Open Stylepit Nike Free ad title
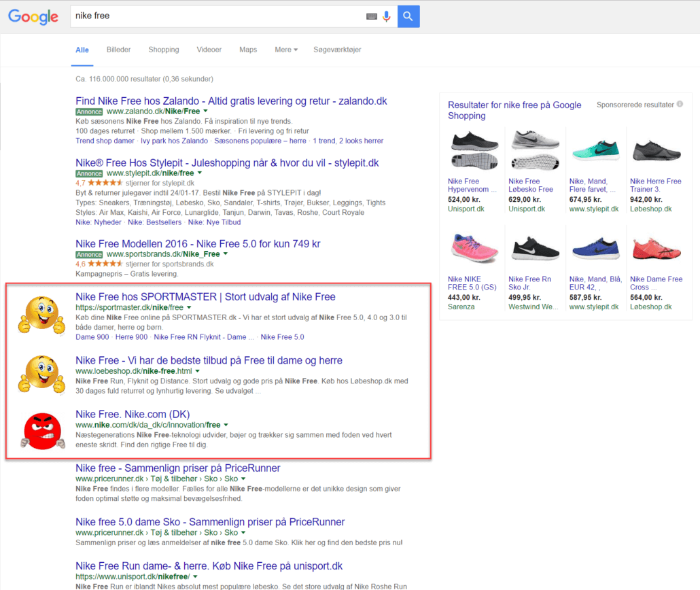Image resolution: width=700 pixels, height=590 pixels. (227, 163)
